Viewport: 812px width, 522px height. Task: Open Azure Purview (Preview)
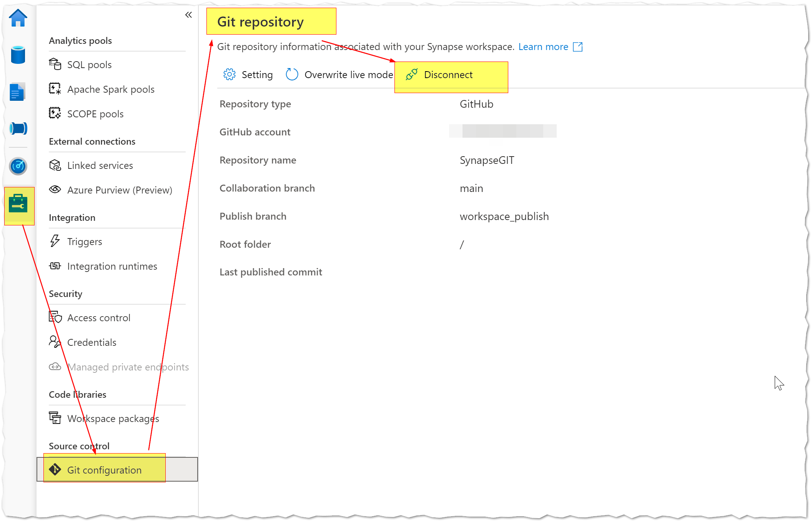click(x=120, y=190)
